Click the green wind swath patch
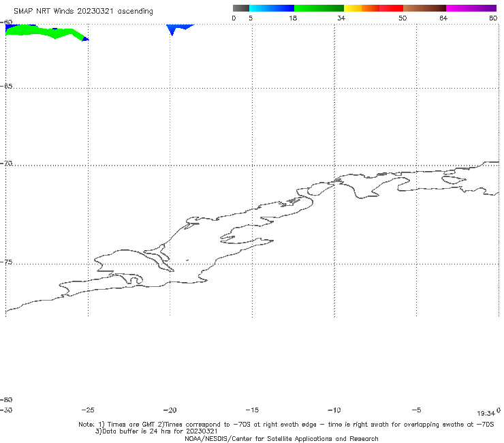 pos(45,32)
